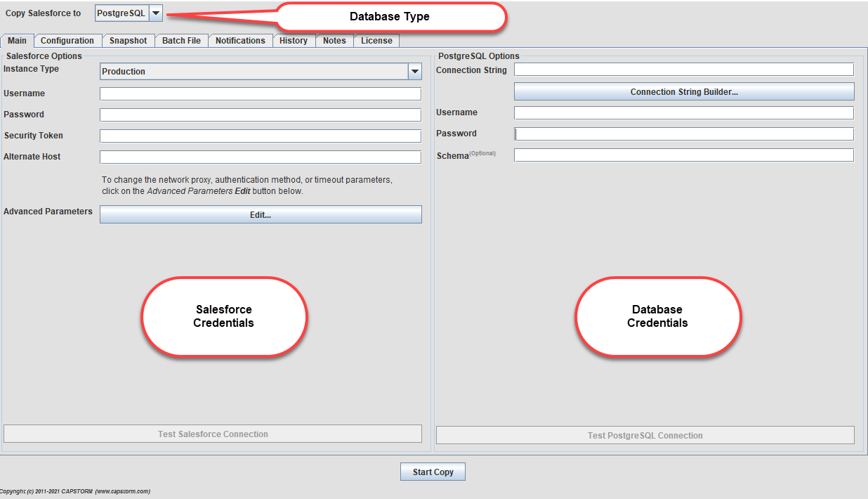Click the Start Copy button

click(x=433, y=472)
